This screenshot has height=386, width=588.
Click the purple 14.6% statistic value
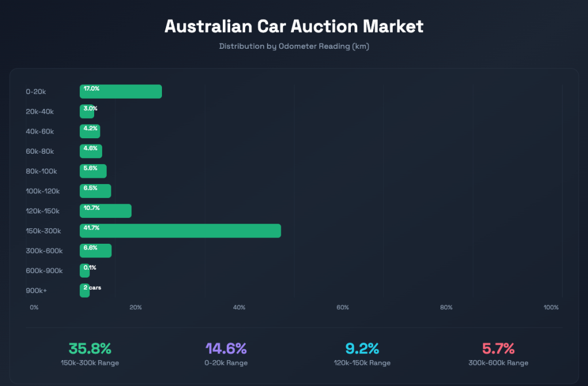pyautogui.click(x=226, y=348)
